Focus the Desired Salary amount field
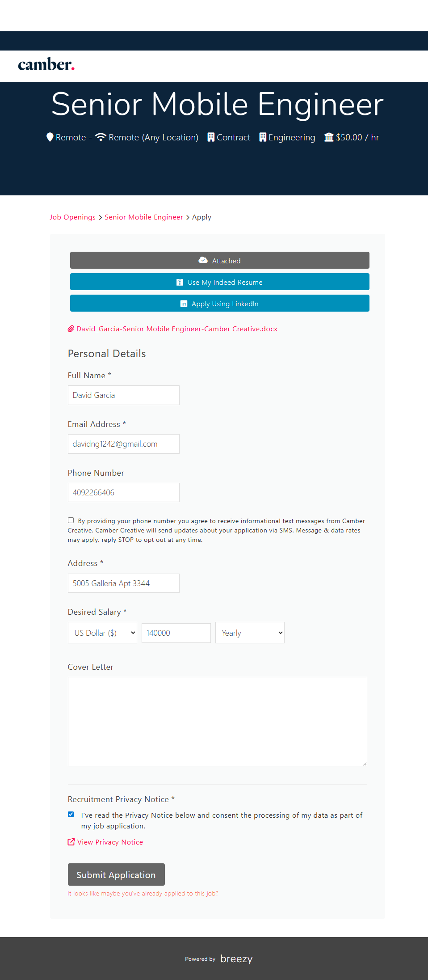This screenshot has height=980, width=428. pos(176,633)
